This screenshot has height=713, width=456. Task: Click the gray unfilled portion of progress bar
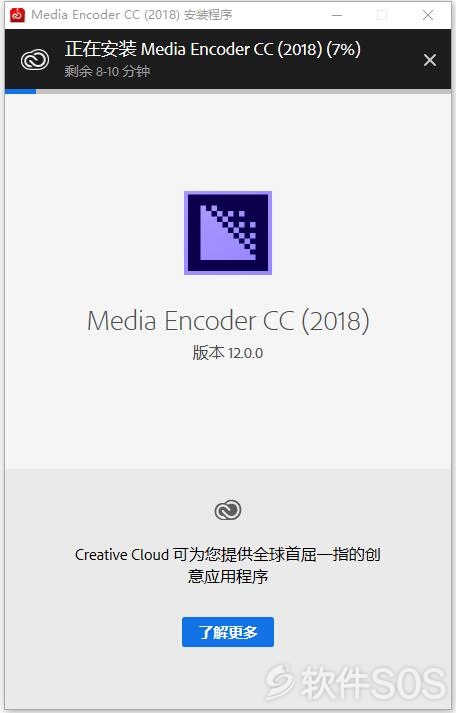(x=243, y=91)
